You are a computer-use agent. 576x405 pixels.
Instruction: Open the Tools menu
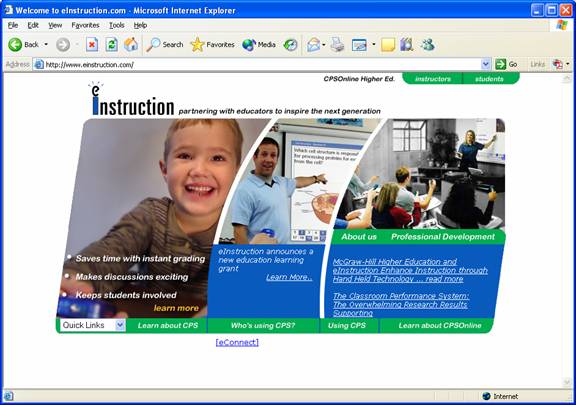pyautogui.click(x=116, y=25)
